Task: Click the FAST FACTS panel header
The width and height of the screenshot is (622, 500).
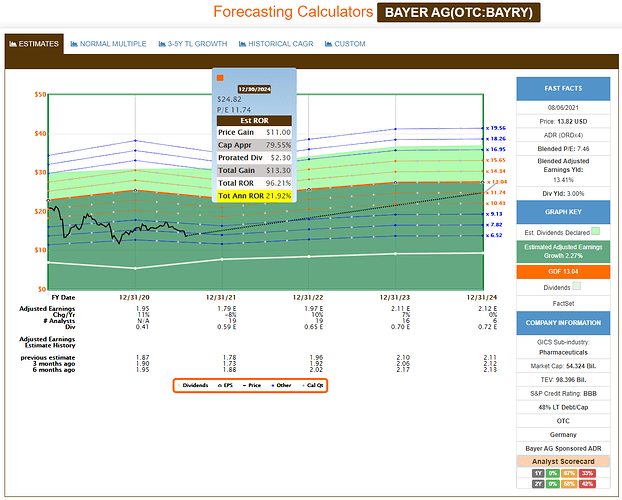Action: 563,88
